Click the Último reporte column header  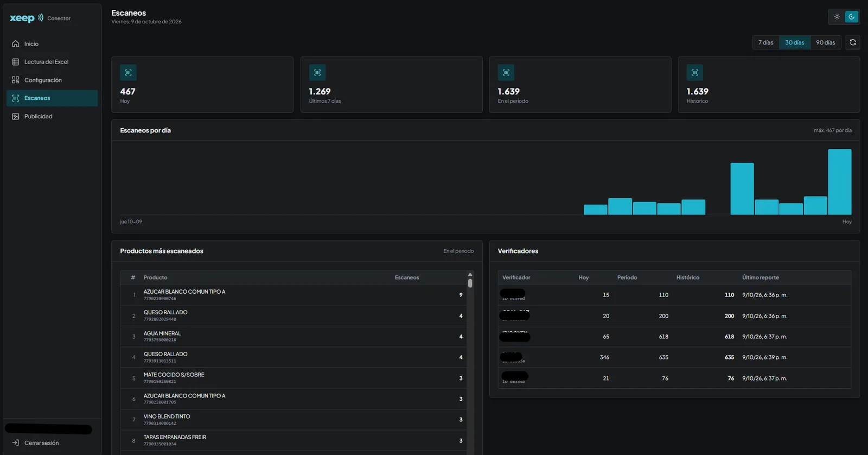click(x=761, y=277)
